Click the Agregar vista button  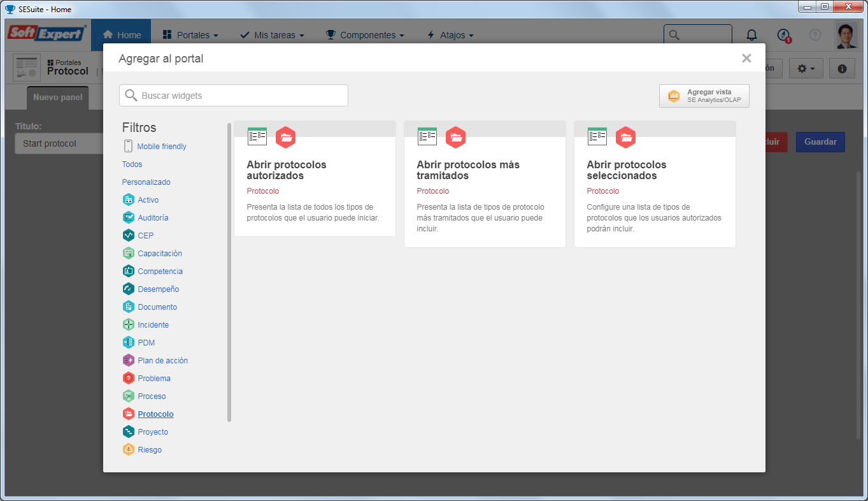click(704, 96)
